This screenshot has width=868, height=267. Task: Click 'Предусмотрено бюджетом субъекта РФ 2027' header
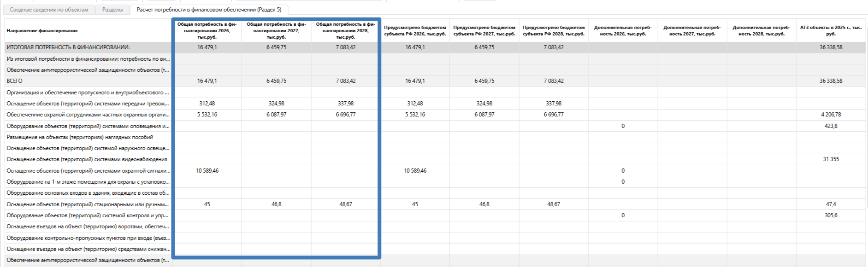[484, 30]
